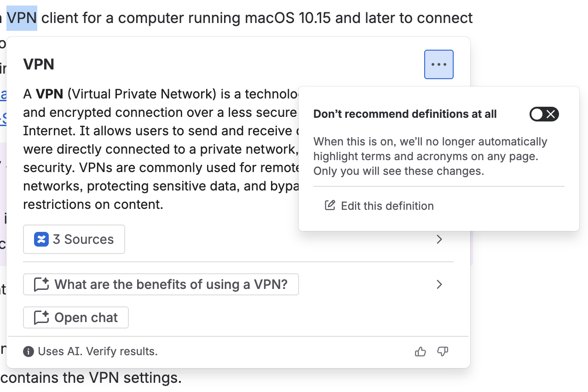588x392 pixels.
Task: Open the three-dot options menu
Action: pos(438,64)
